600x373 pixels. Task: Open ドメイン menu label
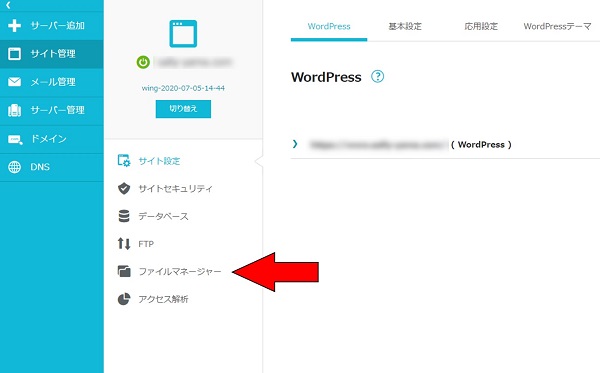pyautogui.click(x=49, y=139)
